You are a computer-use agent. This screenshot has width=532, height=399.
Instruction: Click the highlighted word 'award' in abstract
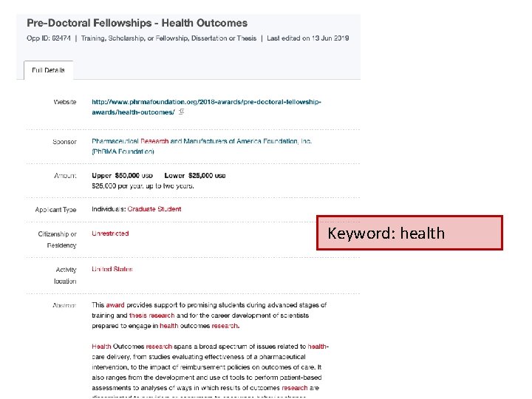click(115, 304)
